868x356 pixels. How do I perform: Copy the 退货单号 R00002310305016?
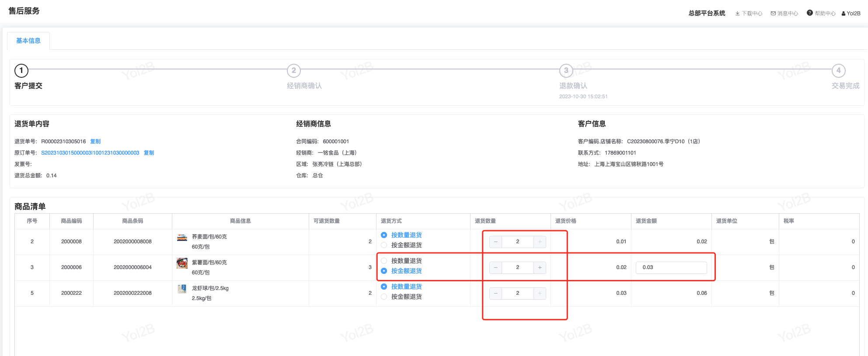[95, 142]
